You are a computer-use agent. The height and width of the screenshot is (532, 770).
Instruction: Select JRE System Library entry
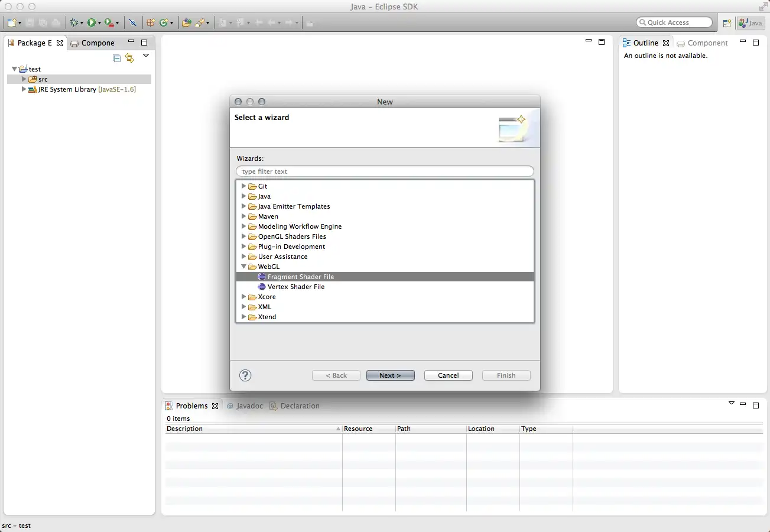[82, 89]
